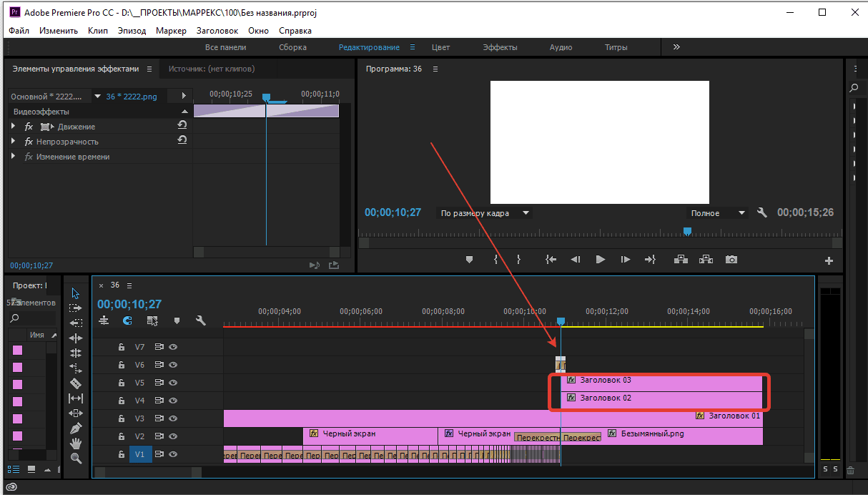The image size is (868, 495).
Task: Add marker in Program monitor
Action: pyautogui.click(x=469, y=260)
